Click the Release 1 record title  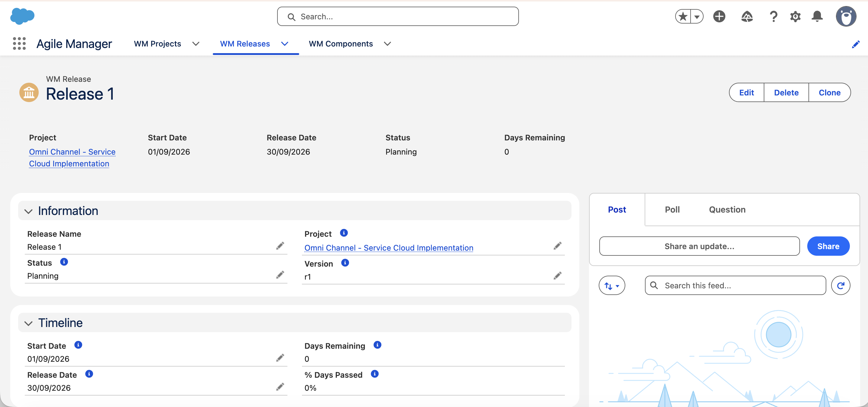tap(80, 94)
